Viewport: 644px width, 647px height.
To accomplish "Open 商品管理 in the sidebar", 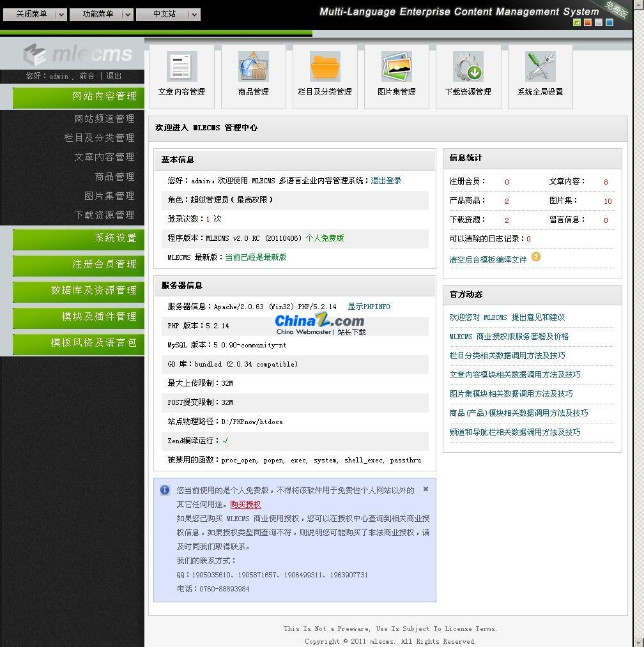I will [x=115, y=177].
